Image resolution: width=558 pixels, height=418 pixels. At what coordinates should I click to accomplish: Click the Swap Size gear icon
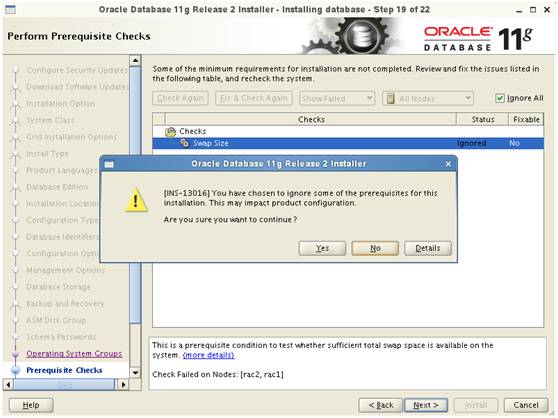(x=184, y=143)
